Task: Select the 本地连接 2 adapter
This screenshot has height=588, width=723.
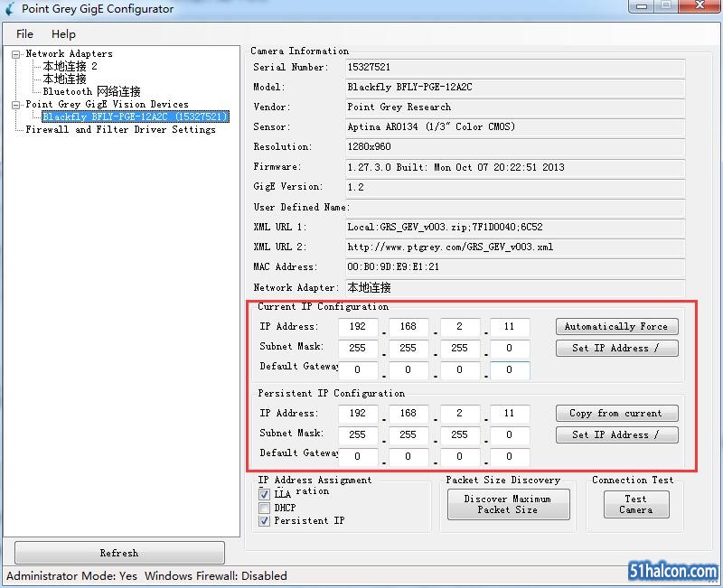Action: [70, 66]
